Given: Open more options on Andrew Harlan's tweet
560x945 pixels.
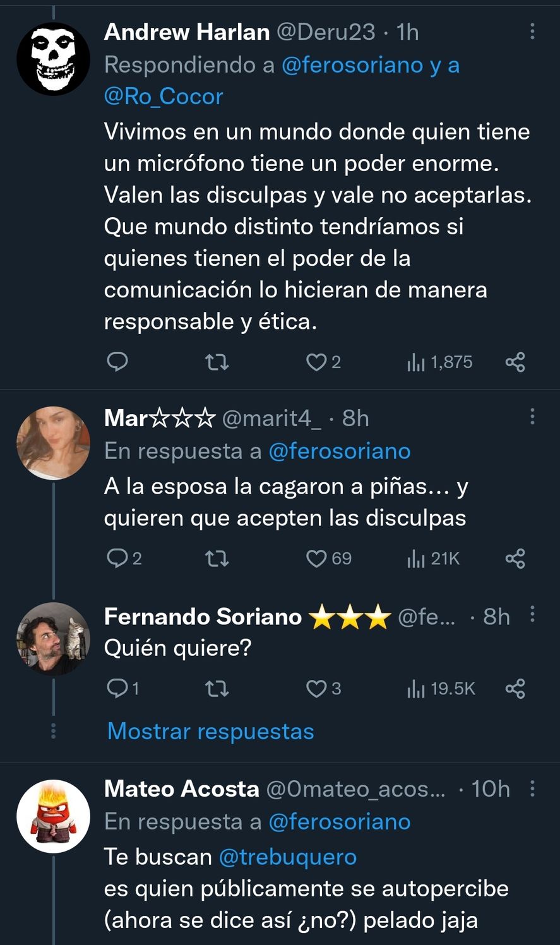Looking at the screenshot, I should coord(532,31).
